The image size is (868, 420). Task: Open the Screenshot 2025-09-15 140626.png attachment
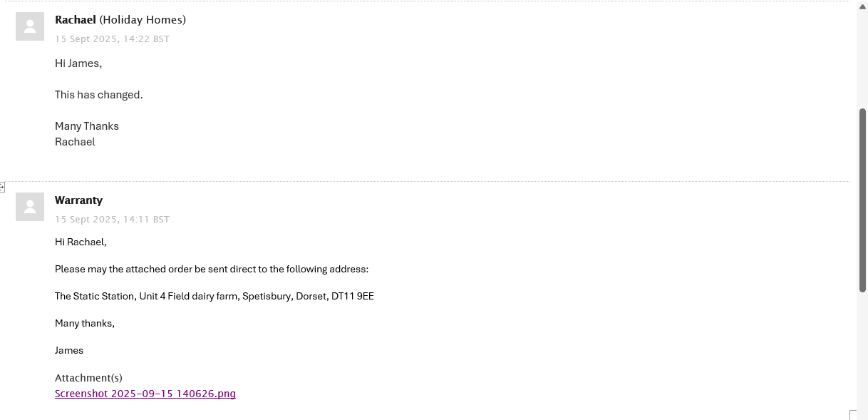pyautogui.click(x=145, y=394)
